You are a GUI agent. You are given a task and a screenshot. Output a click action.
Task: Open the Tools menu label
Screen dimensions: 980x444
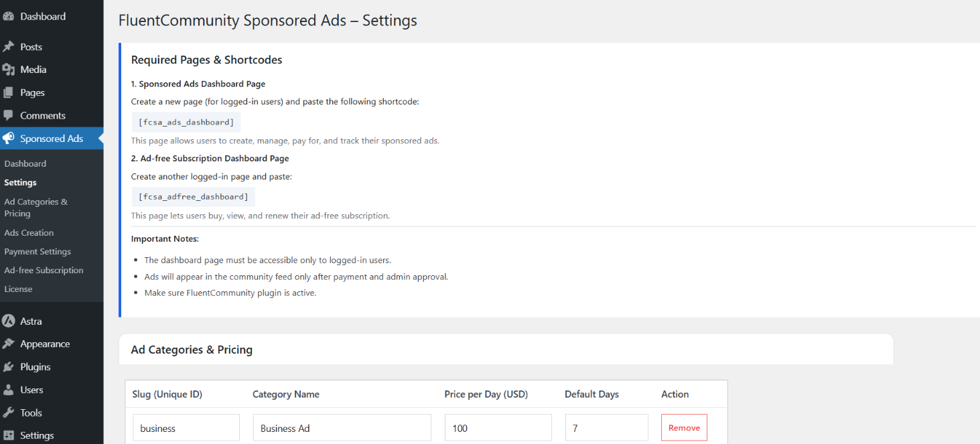[31, 413]
